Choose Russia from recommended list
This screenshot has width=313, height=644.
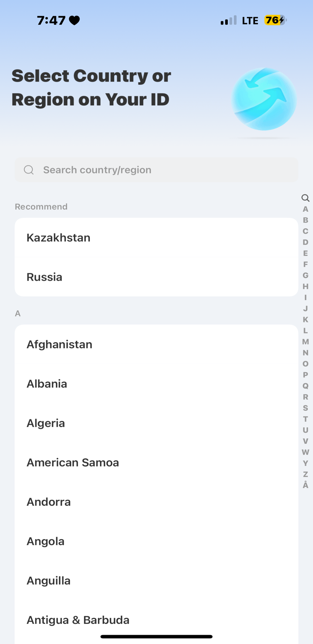click(x=156, y=277)
